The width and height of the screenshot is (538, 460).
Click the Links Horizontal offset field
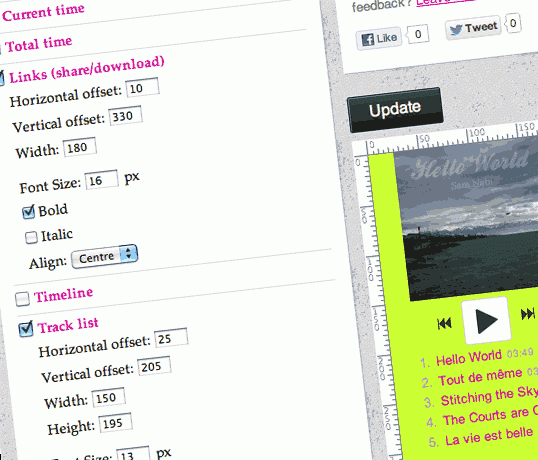pyautogui.click(x=142, y=88)
